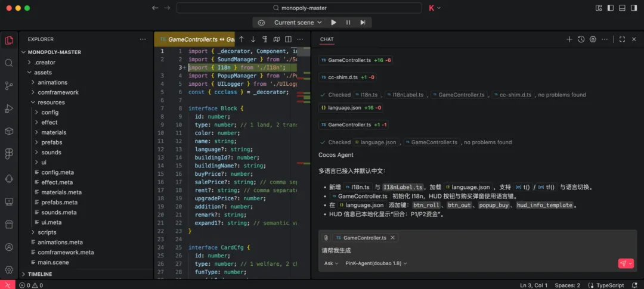Toggle the bottom panel layout
The image size is (644, 289).
click(622, 8)
